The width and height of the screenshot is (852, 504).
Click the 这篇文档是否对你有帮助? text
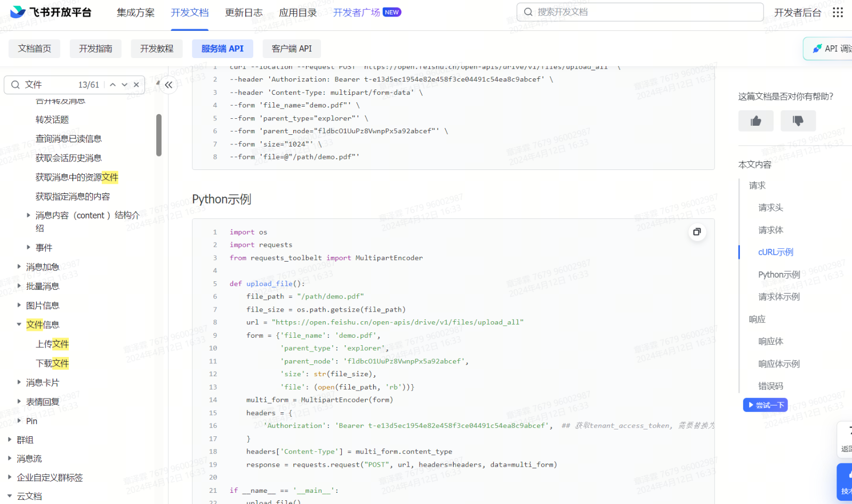pos(785,96)
